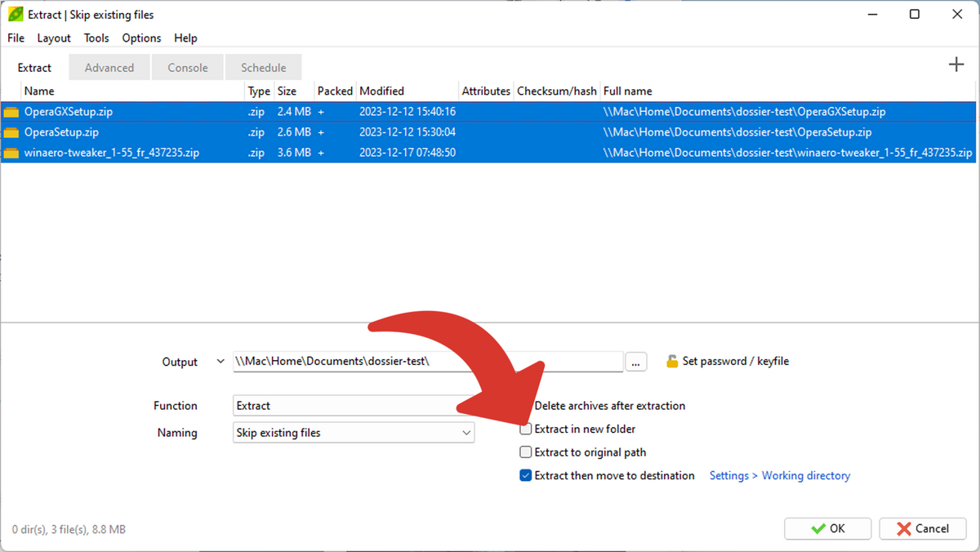Click the Attributes column header
This screenshot has width=980, height=552.
[x=486, y=91]
